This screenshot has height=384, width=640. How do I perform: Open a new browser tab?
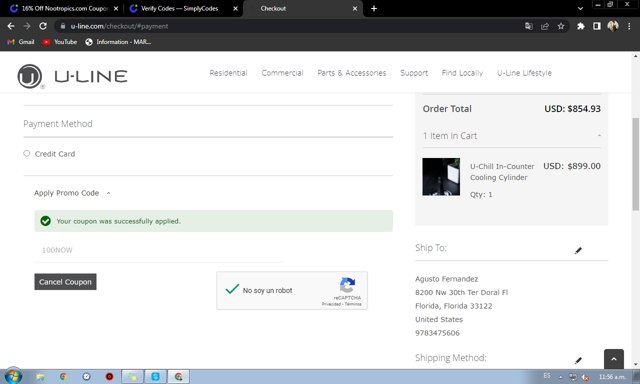(374, 9)
